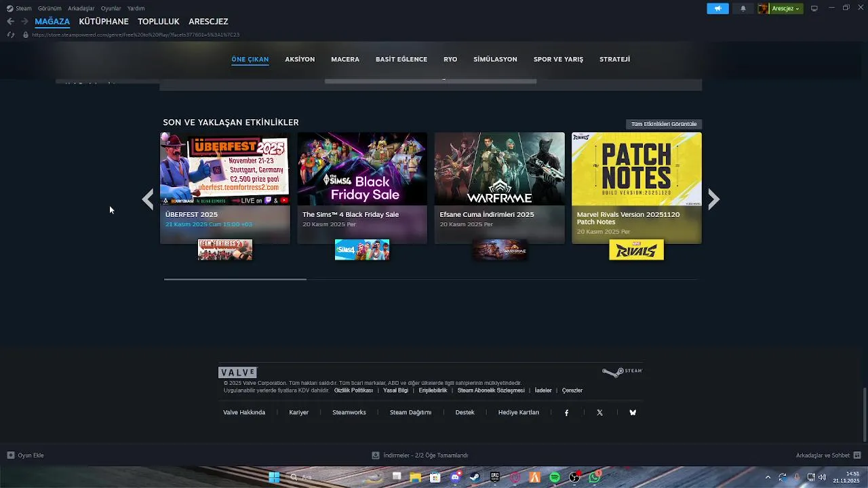868x488 pixels.
Task: Click Tüm Etkinlikleri Görüntüle button
Action: click(664, 124)
